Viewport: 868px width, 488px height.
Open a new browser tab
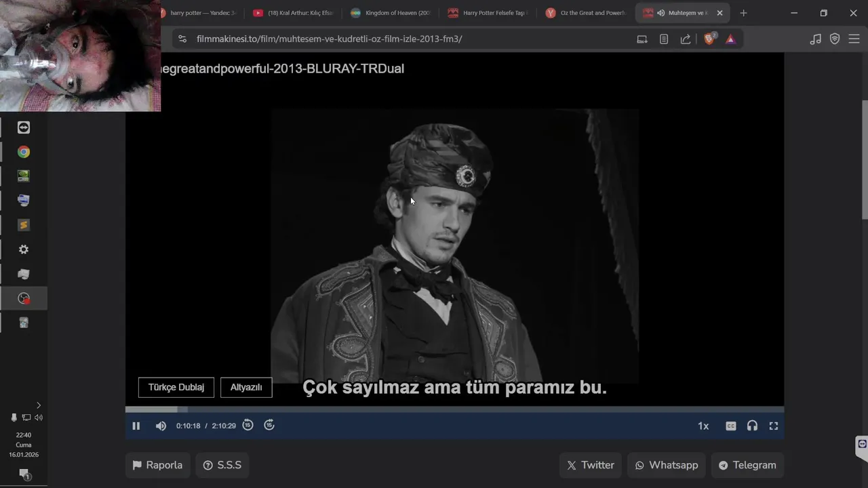point(743,13)
